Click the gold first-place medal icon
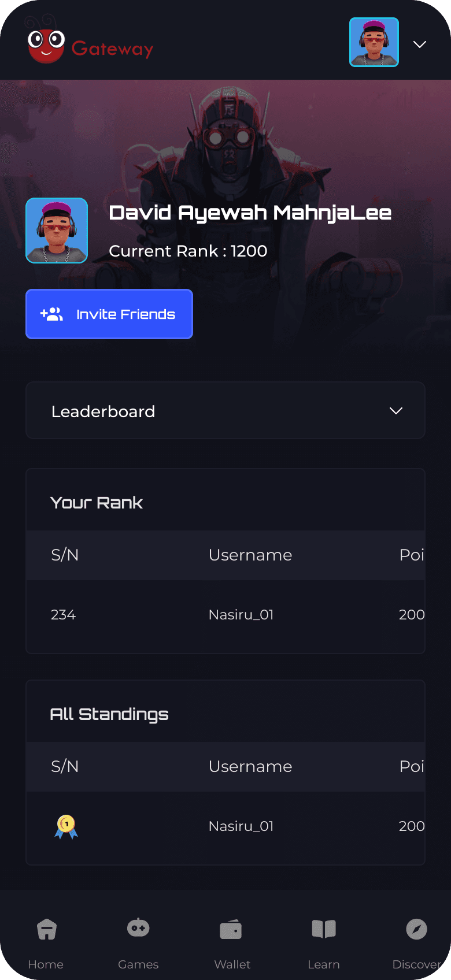This screenshot has height=980, width=451. point(66,826)
